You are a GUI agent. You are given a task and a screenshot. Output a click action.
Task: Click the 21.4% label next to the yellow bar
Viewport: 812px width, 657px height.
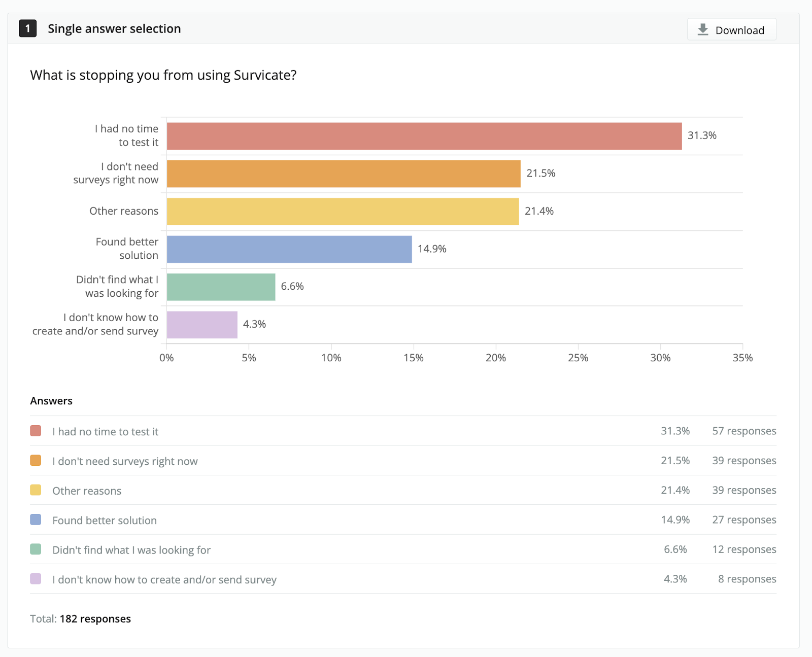[x=539, y=211]
